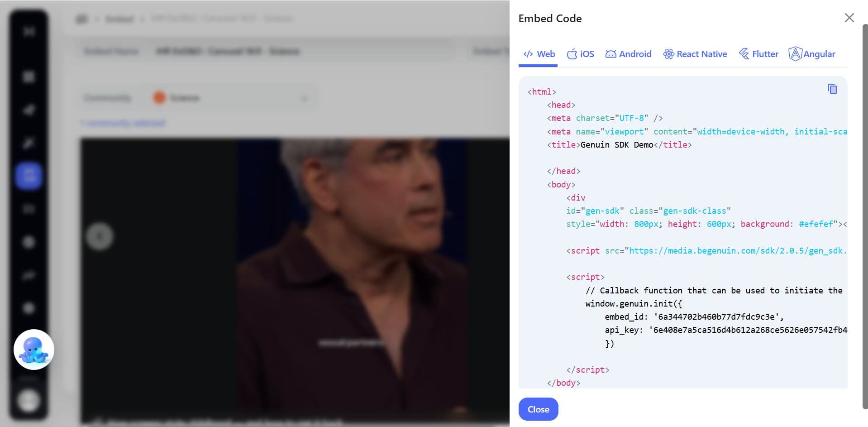This screenshot has height=427, width=868.
Task: Click the meta charset="UTF-8" line
Action: point(605,118)
